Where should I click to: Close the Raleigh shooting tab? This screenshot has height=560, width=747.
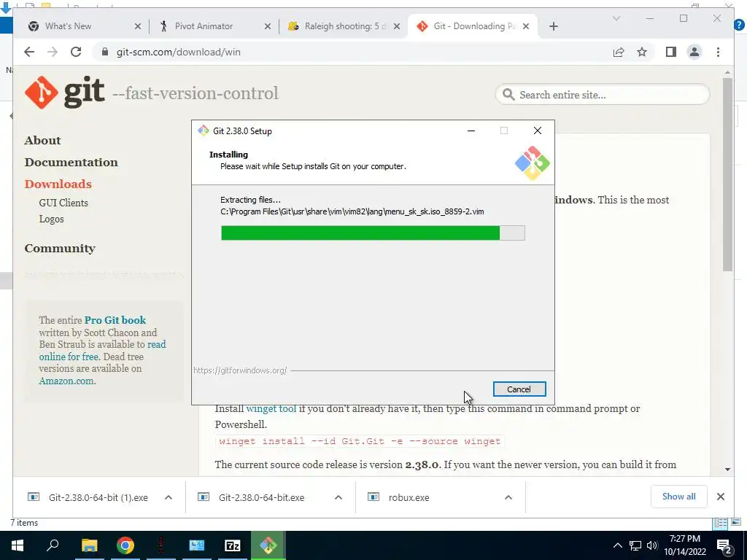(x=396, y=26)
